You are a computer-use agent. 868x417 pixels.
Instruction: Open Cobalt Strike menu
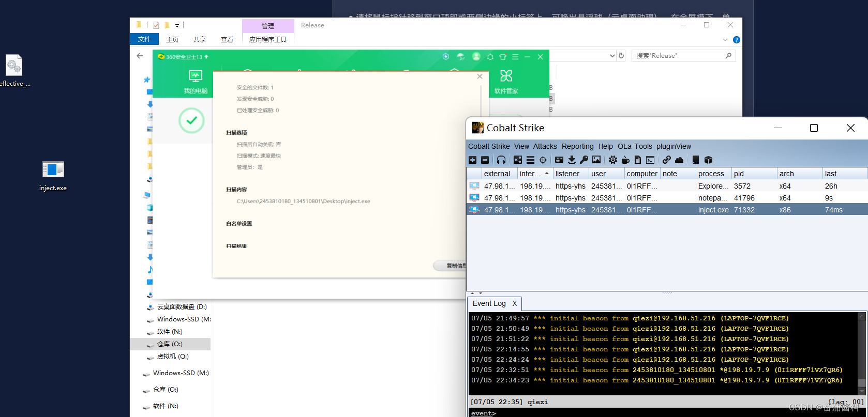click(489, 146)
